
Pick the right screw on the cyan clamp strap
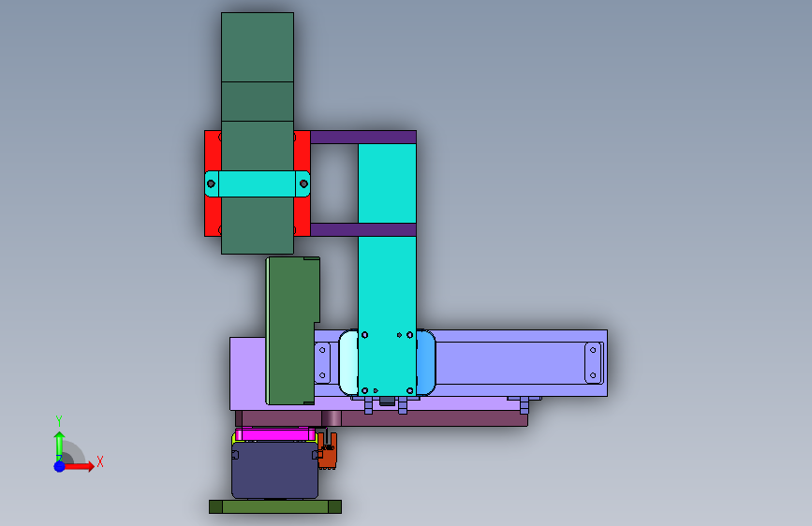point(304,183)
